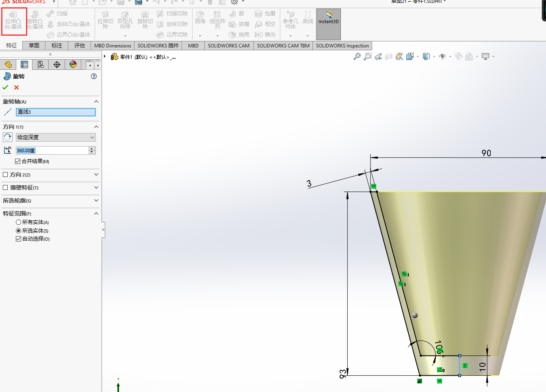The image size is (546, 392).
Task: Choose the 旋转切除 revolved cut tool
Action: point(145,20)
